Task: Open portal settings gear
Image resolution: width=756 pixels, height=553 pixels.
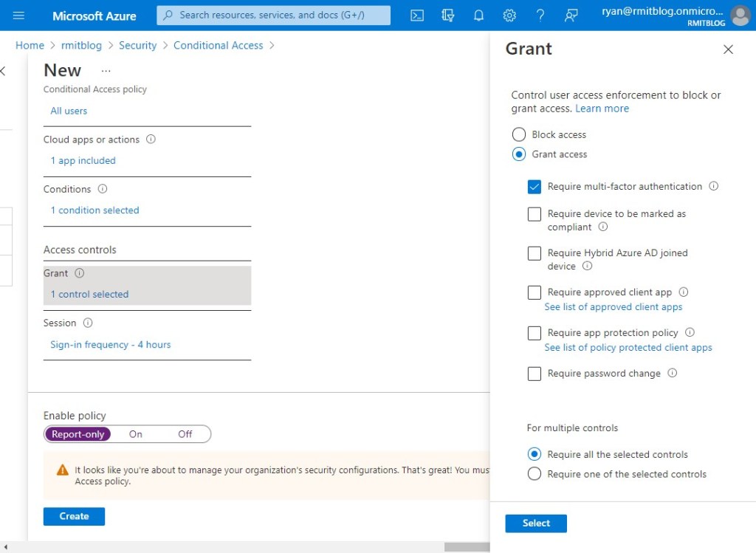Action: pyautogui.click(x=509, y=16)
